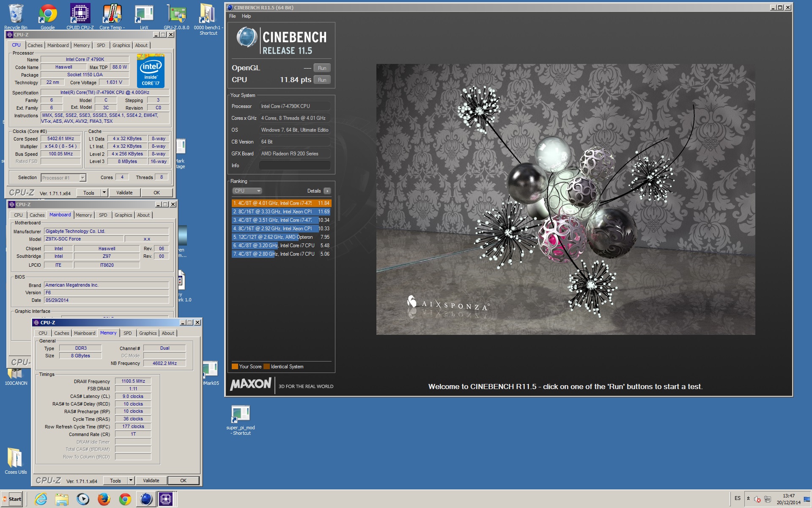
Task: Open the Help menu in Cinebench
Action: [246, 16]
